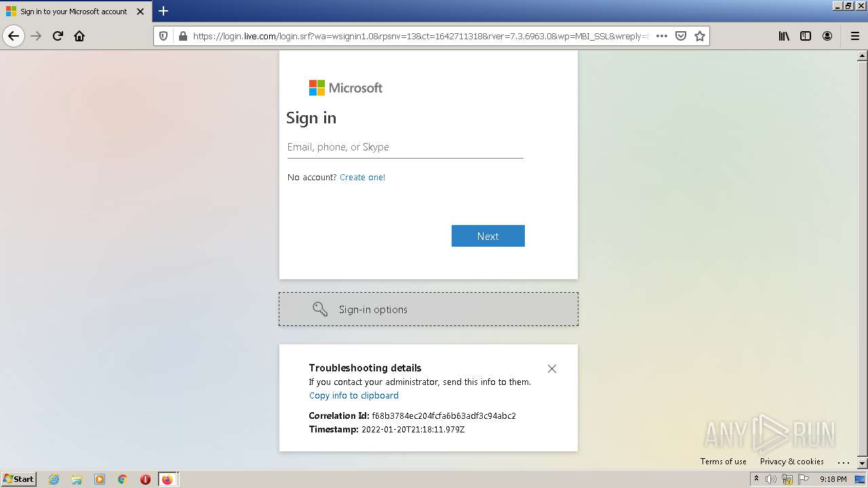868x488 pixels.
Task: Copy info to clipboard link
Action: (354, 396)
